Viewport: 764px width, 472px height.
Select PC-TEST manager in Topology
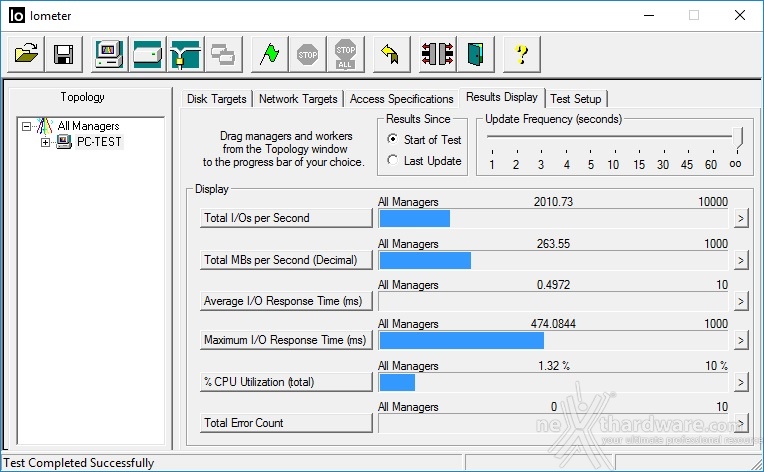pos(99,142)
